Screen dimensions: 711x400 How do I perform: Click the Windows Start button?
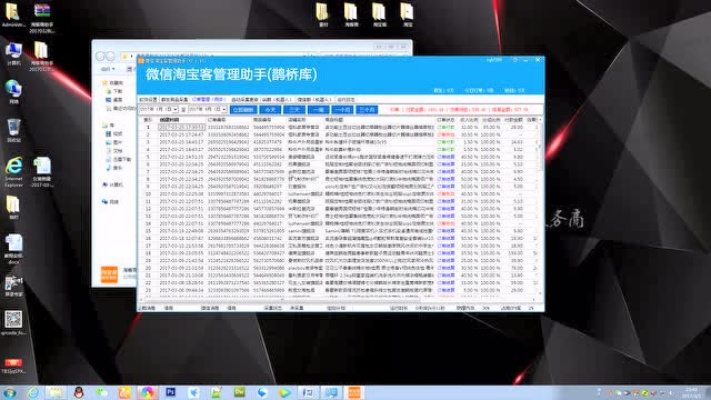(x=10, y=393)
